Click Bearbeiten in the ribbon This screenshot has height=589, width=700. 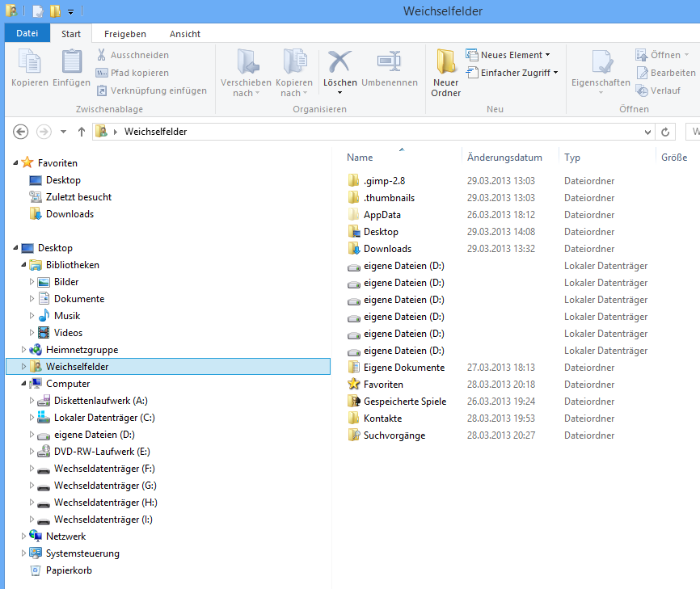click(x=666, y=73)
